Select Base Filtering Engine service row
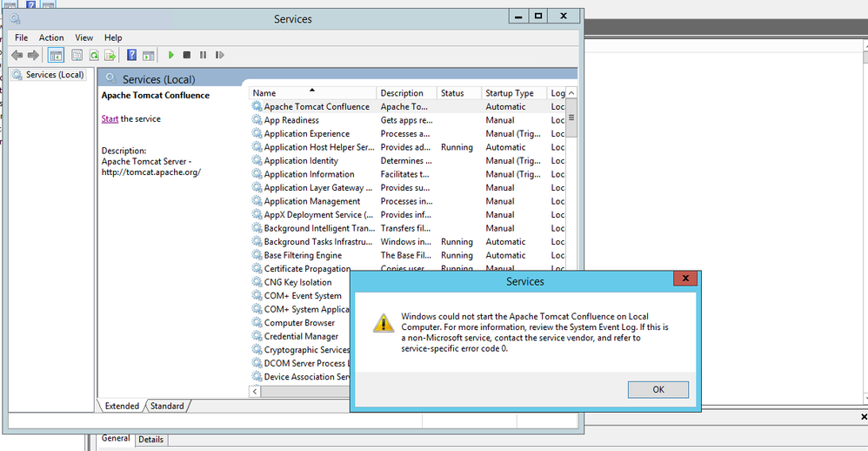 (x=409, y=255)
